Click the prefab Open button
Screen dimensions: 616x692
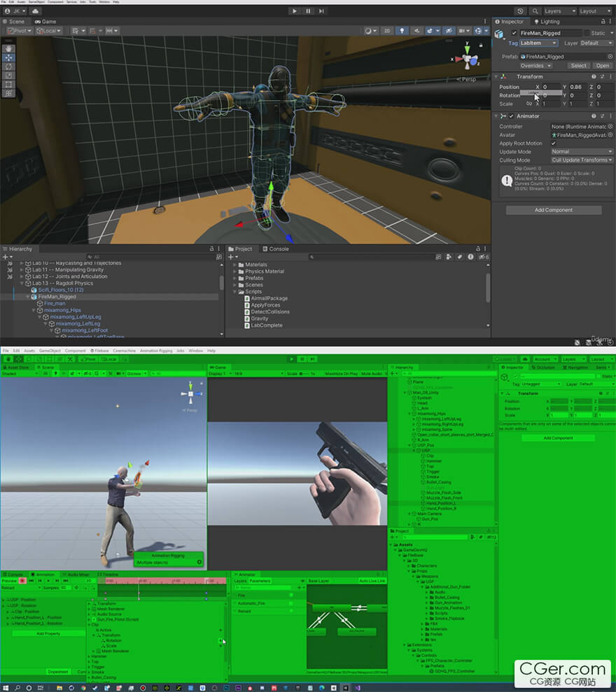point(602,66)
